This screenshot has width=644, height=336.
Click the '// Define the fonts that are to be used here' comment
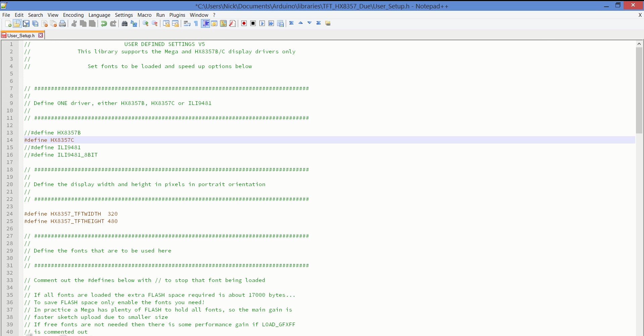[98, 251]
